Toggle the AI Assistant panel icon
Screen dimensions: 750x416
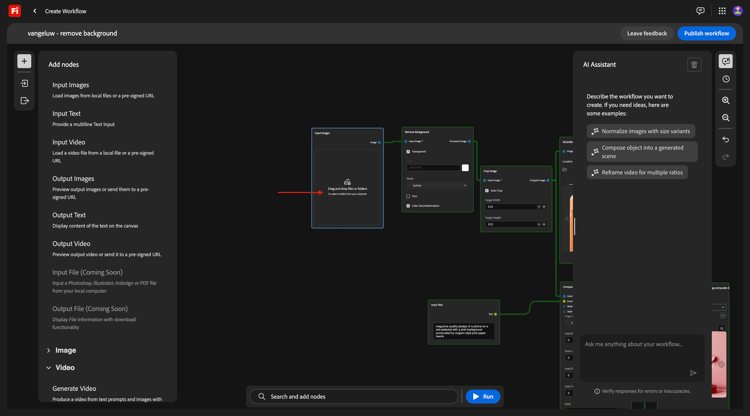(726, 61)
